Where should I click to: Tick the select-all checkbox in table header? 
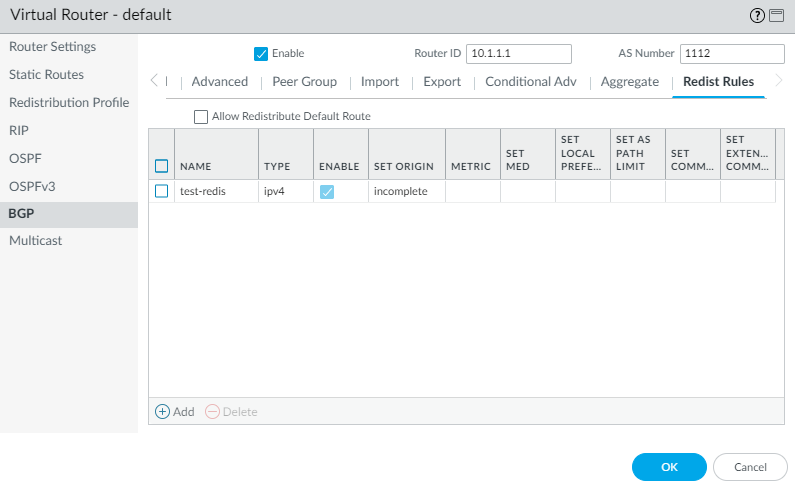click(x=161, y=166)
